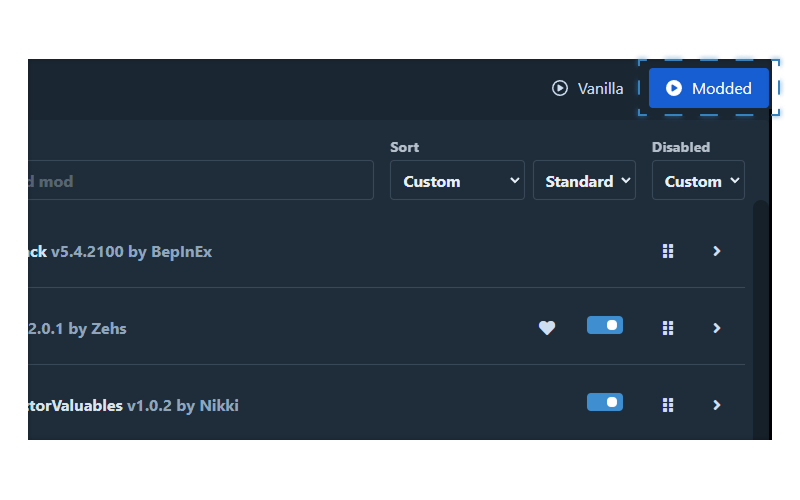Image resolution: width=800 pixels, height=500 pixels.
Task: Disable the mod by Zehs with its toggle
Action: (605, 325)
